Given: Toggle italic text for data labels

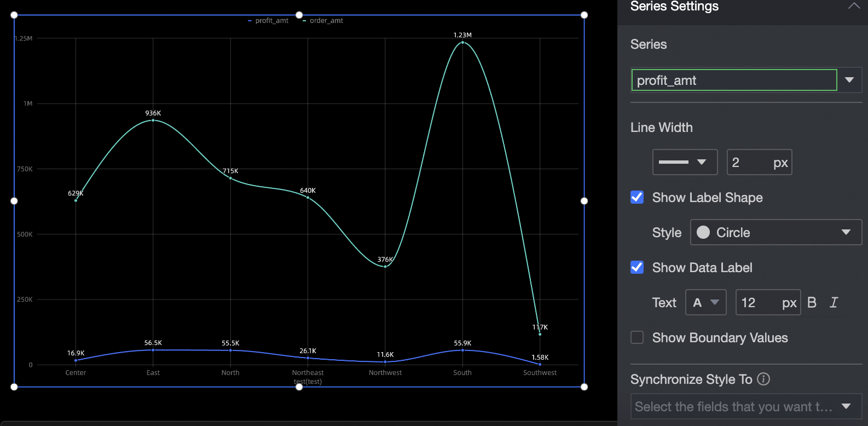Looking at the screenshot, I should coord(834,302).
